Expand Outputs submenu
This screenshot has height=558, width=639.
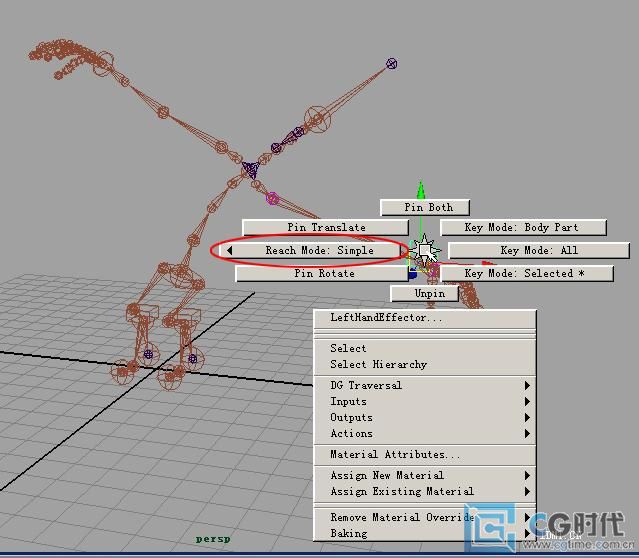tap(424, 417)
